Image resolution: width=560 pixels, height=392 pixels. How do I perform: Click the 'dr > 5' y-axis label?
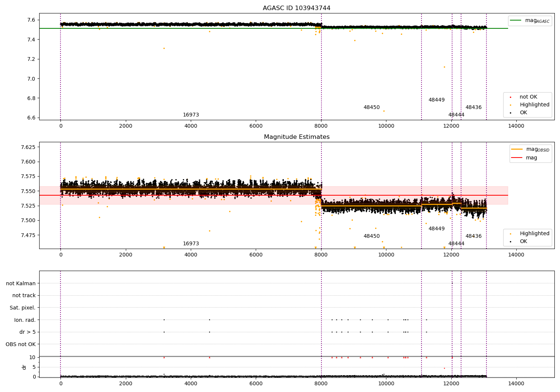point(28,332)
